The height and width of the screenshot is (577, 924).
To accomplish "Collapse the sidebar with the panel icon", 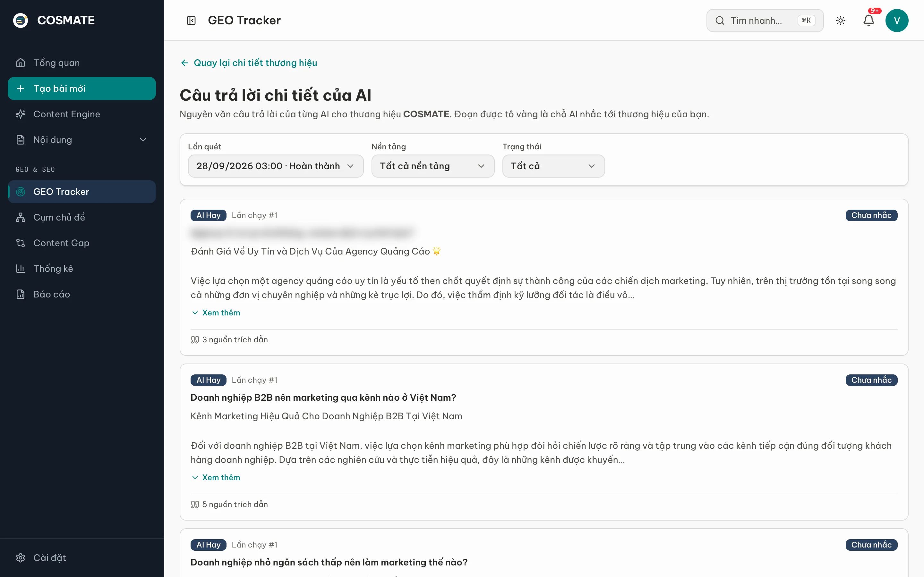I will [191, 20].
